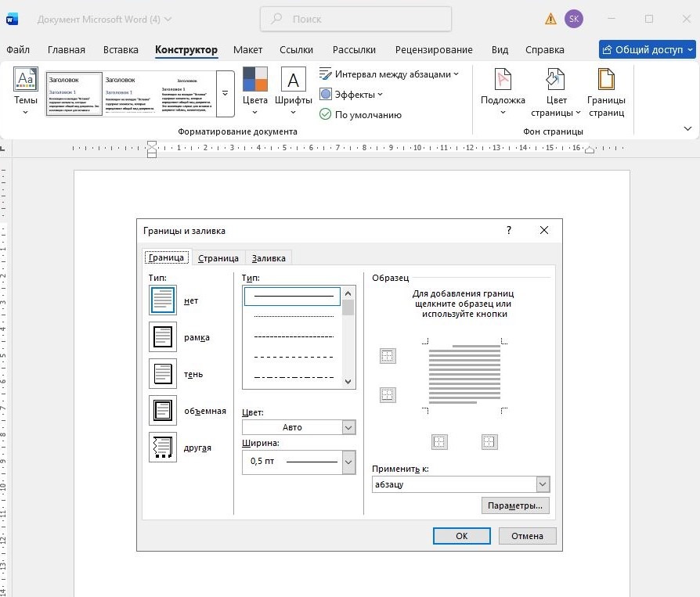Open the Справка tab
Image resolution: width=700 pixels, height=597 pixels.
tap(545, 49)
